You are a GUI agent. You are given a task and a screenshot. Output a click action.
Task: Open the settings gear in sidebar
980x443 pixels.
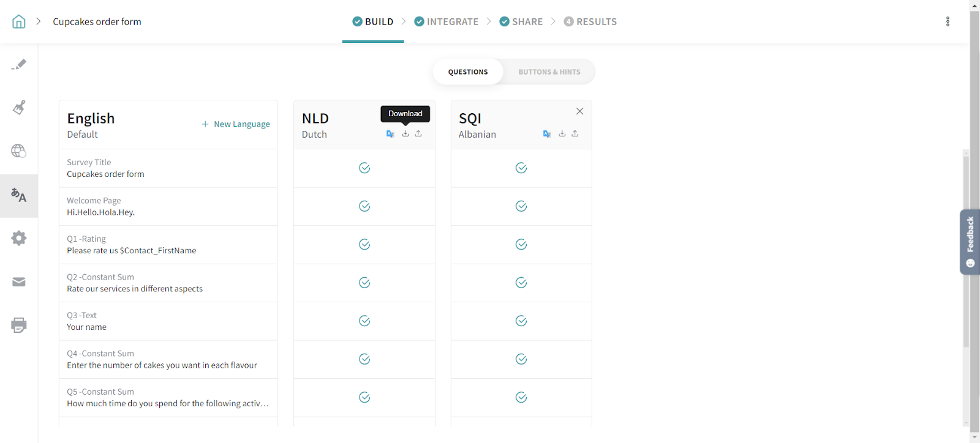click(19, 238)
